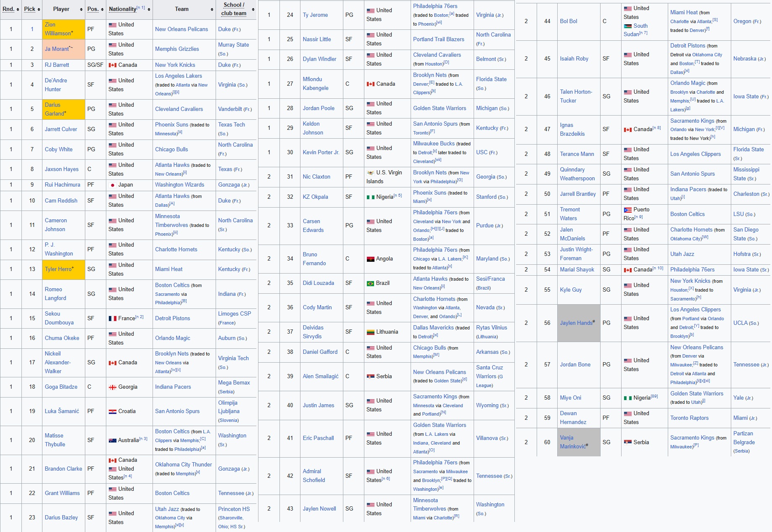Image resolution: width=772 pixels, height=532 pixels.
Task: Click Brazil flag in Didi Louzada's row
Action: coord(370,283)
